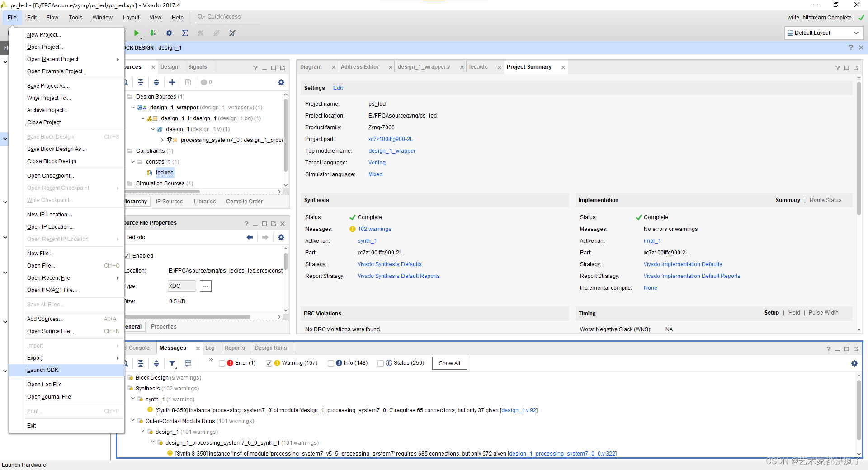Viewport: 868px width, 470px height.
Task: Open the impl_1 active run link
Action: point(652,241)
